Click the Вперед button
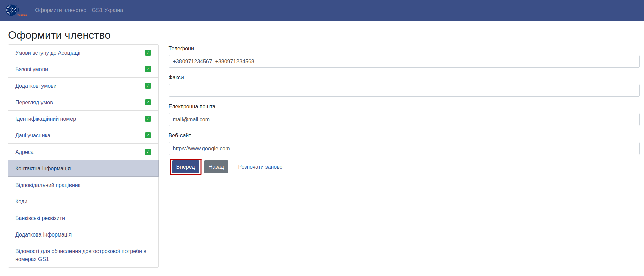 pyautogui.click(x=186, y=167)
